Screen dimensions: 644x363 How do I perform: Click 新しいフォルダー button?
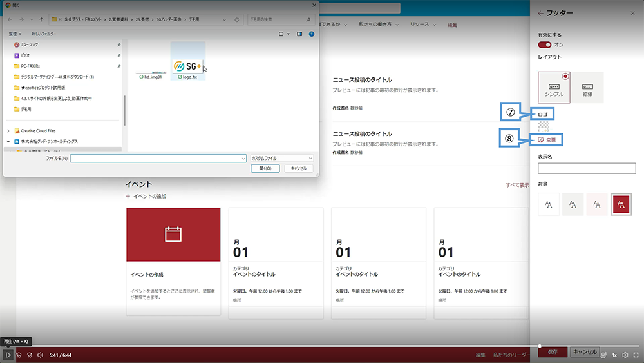coord(44,34)
